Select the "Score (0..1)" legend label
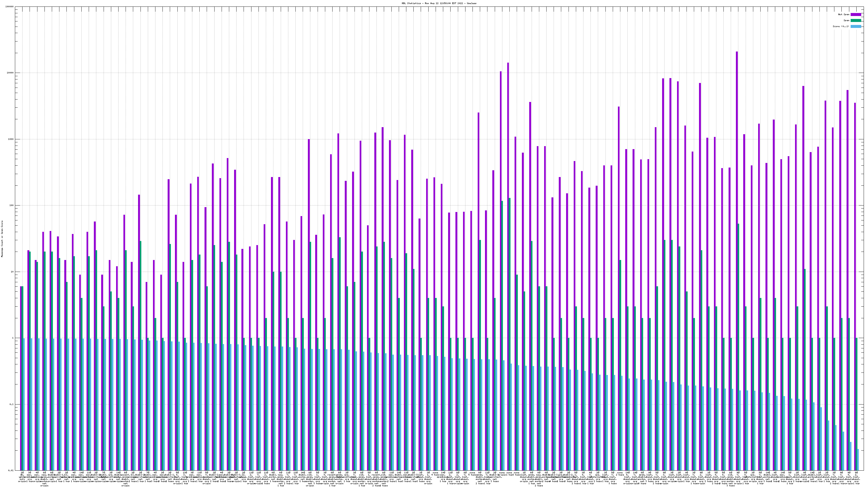868x488 pixels. 841,26
